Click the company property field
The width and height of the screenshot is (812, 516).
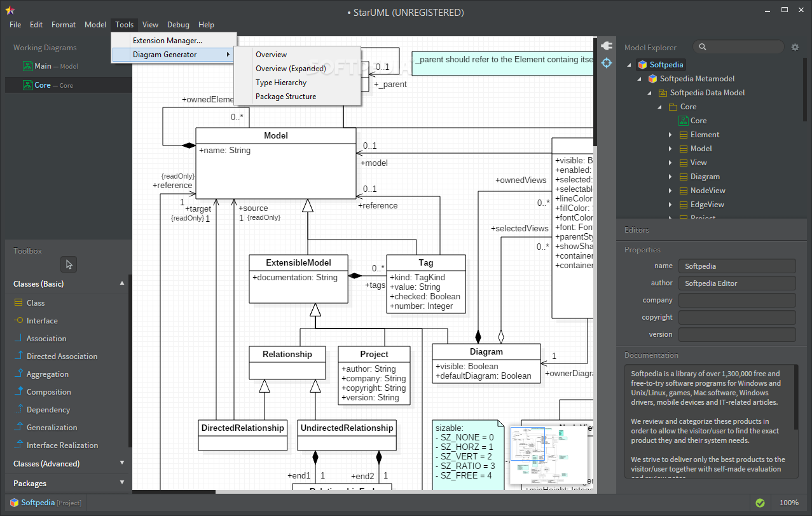pyautogui.click(x=737, y=301)
